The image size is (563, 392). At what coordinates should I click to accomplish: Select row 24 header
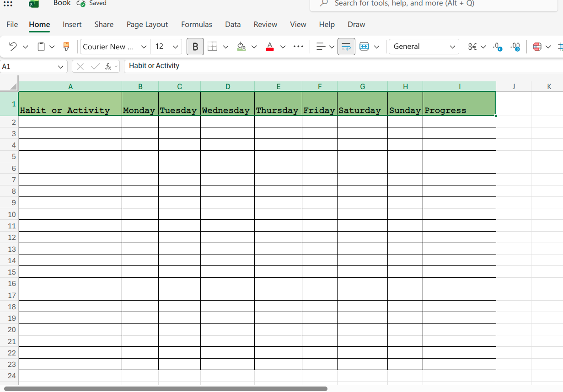click(9, 376)
